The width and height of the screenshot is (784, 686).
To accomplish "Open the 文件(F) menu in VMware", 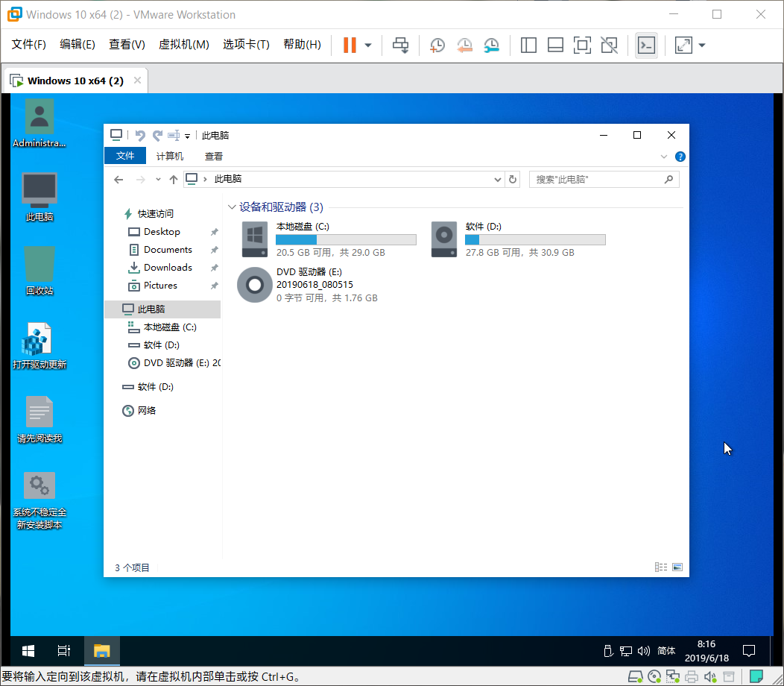I will [28, 45].
